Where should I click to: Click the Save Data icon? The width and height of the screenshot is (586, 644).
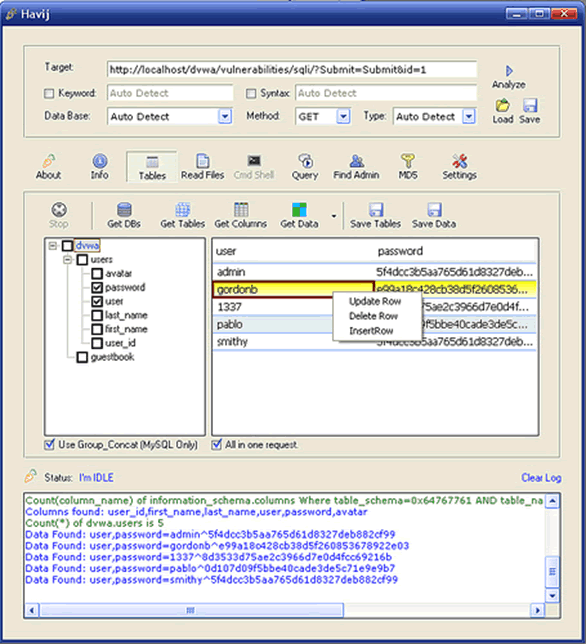(434, 209)
